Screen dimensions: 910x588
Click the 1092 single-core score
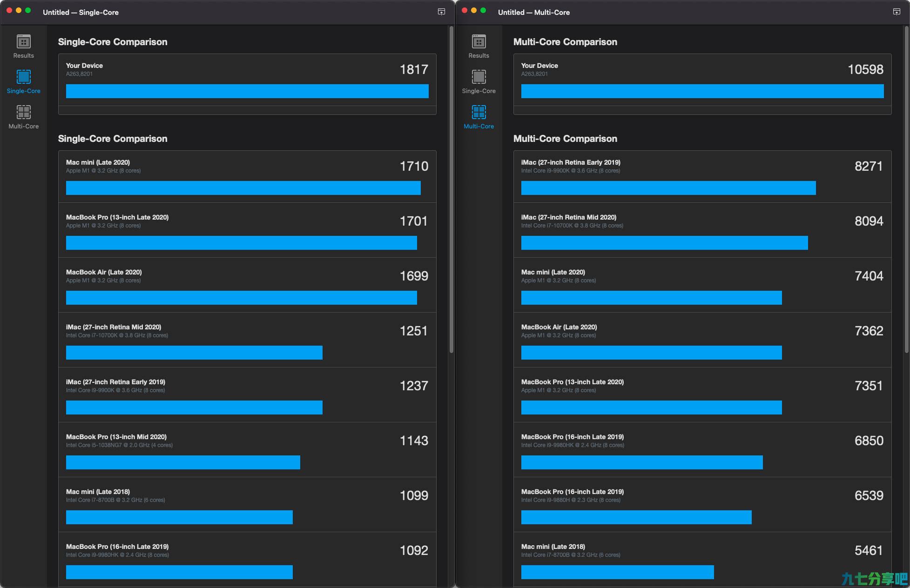pos(414,550)
